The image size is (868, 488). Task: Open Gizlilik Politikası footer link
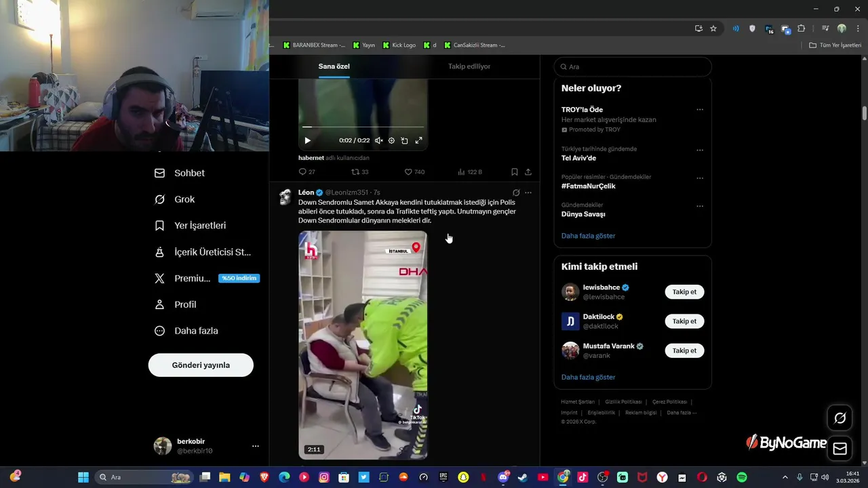click(x=623, y=402)
